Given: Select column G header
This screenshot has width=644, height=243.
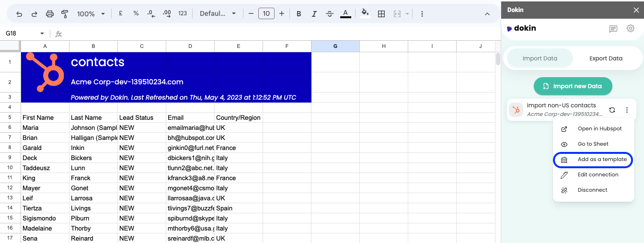Looking at the screenshot, I should [335, 46].
